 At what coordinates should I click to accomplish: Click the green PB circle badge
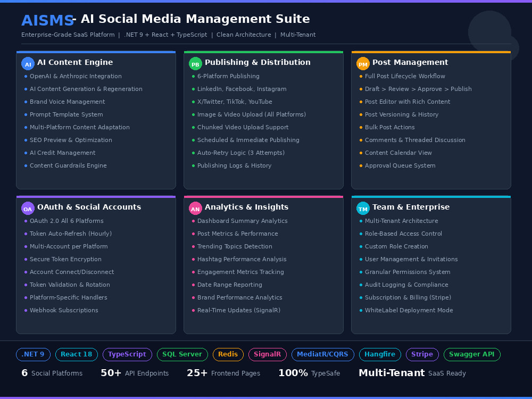(x=195, y=64)
